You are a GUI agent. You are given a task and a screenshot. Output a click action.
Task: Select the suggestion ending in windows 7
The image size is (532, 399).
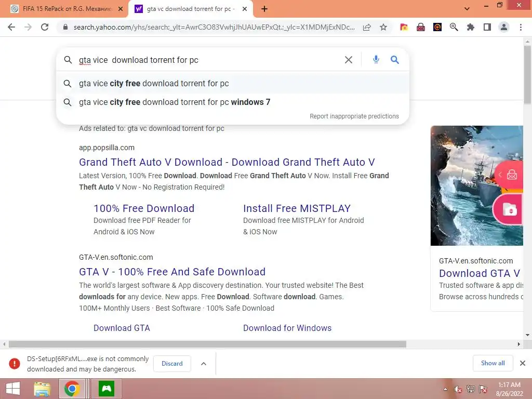tap(233, 102)
